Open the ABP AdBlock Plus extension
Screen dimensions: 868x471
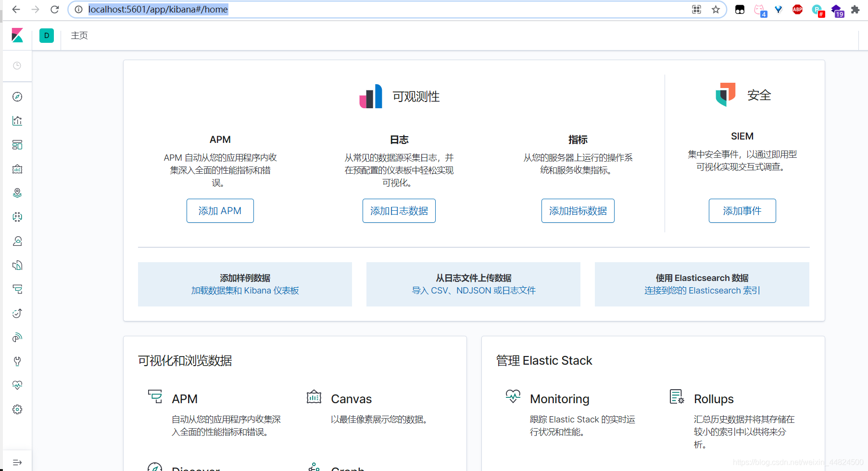pos(797,9)
